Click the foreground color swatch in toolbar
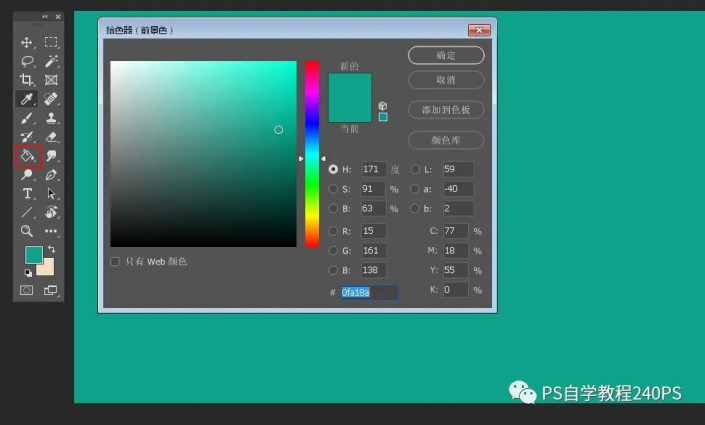 pos(34,255)
